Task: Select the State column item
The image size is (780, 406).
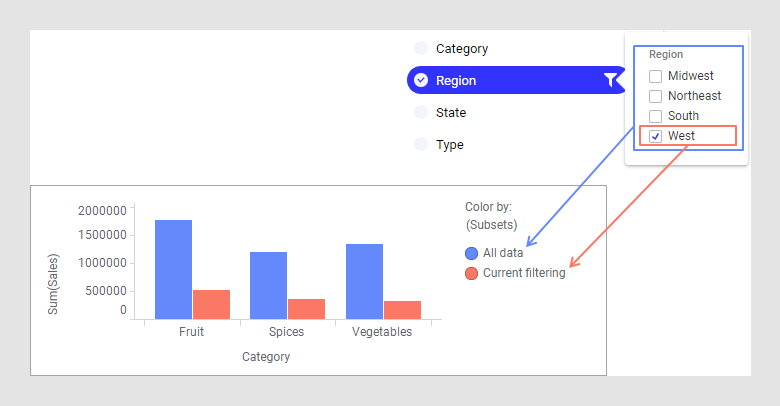Action: 450,112
